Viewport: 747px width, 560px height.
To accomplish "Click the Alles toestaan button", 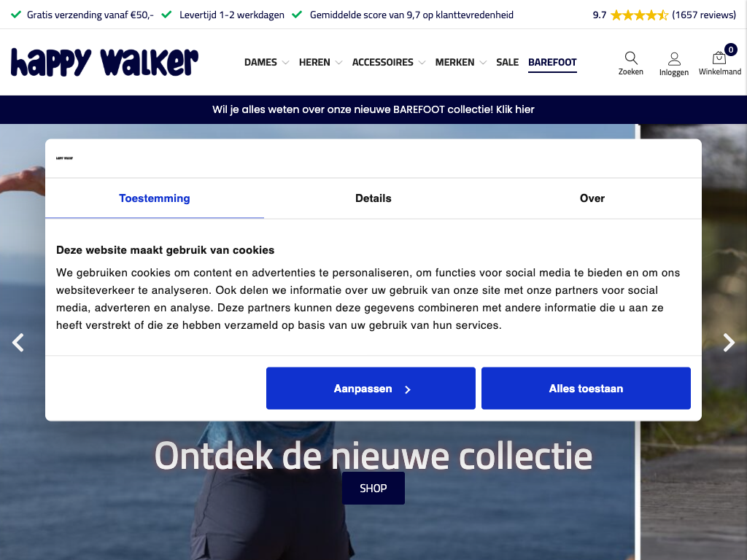I will tap(586, 388).
